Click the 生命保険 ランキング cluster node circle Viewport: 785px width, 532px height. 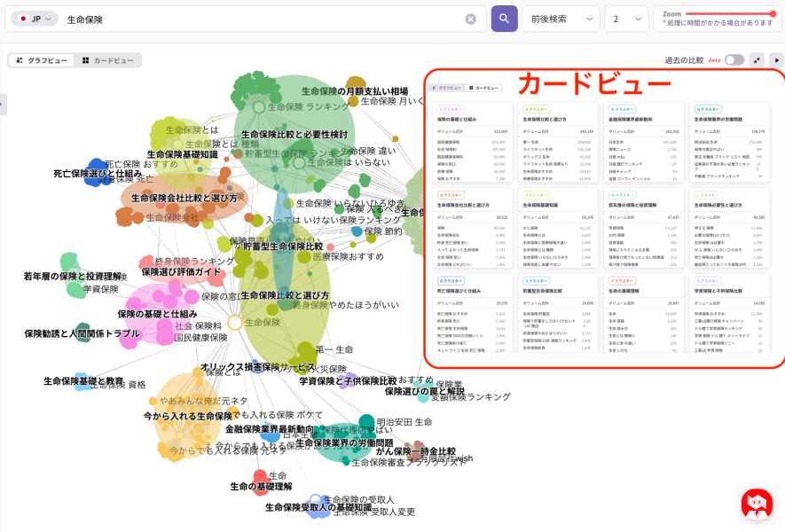(259, 106)
